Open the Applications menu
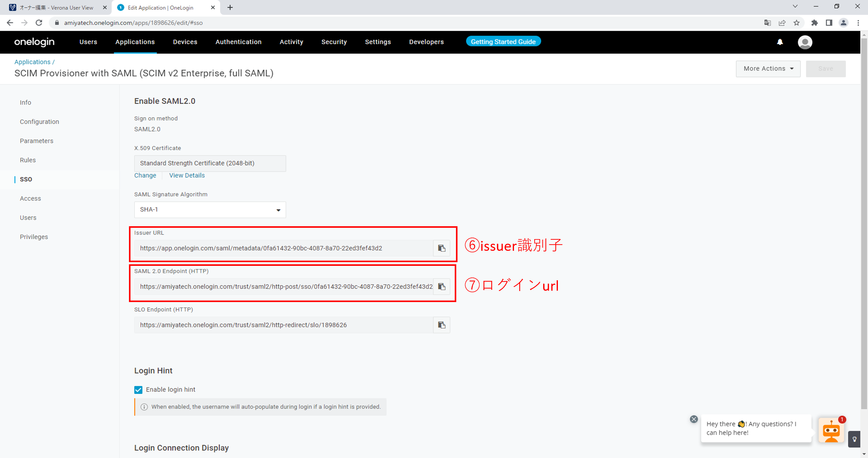This screenshot has width=868, height=458. point(135,42)
